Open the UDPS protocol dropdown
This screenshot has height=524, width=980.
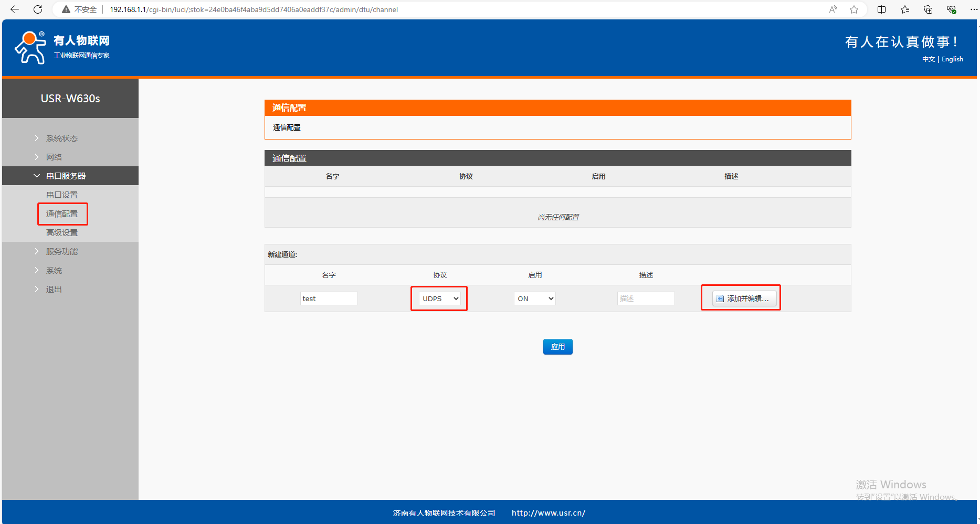440,298
